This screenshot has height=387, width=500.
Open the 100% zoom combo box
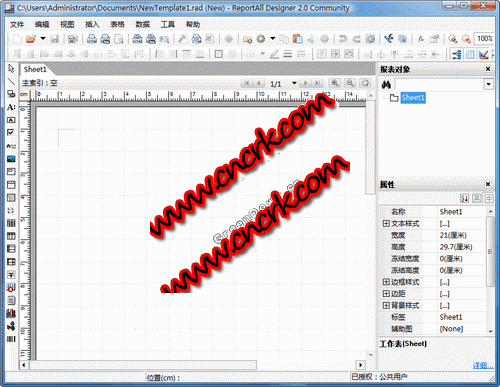click(484, 39)
